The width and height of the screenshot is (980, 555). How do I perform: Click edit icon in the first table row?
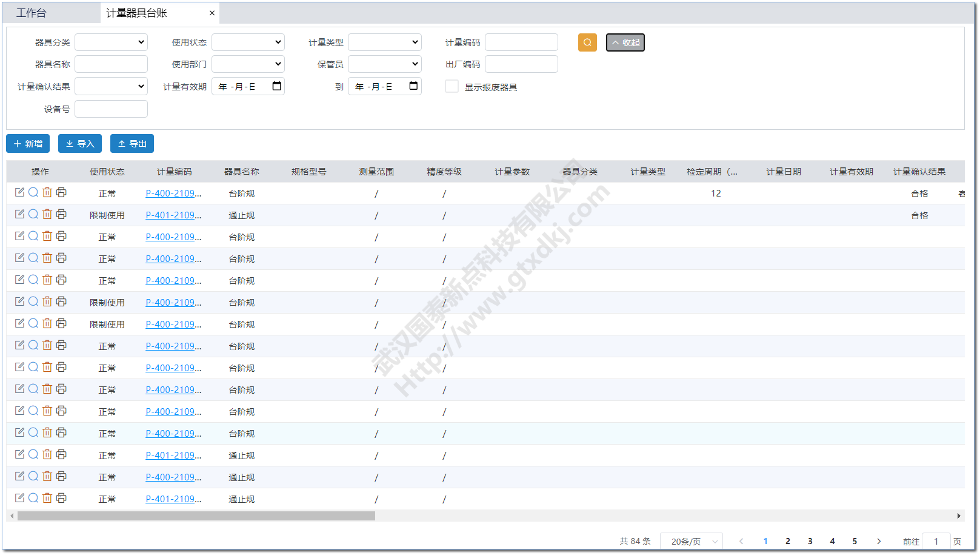click(x=19, y=192)
